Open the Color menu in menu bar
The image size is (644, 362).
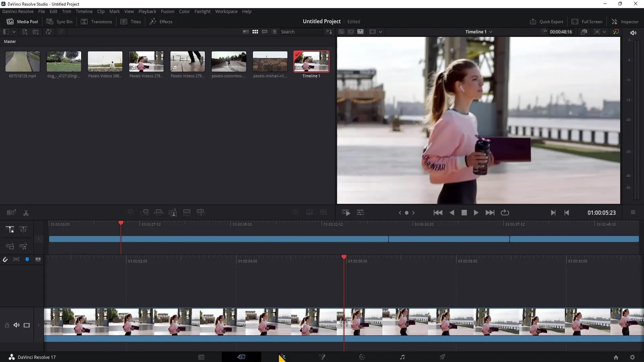pyautogui.click(x=184, y=11)
